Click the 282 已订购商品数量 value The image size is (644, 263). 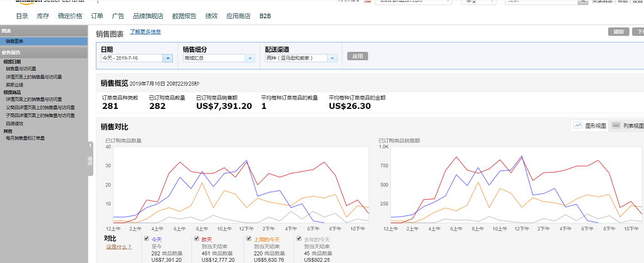click(157, 106)
